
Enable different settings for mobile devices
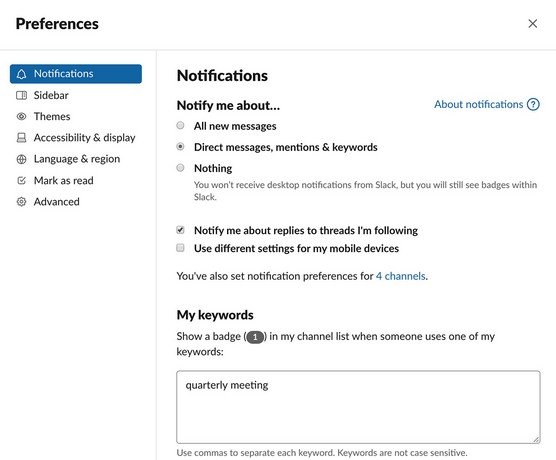click(x=180, y=248)
